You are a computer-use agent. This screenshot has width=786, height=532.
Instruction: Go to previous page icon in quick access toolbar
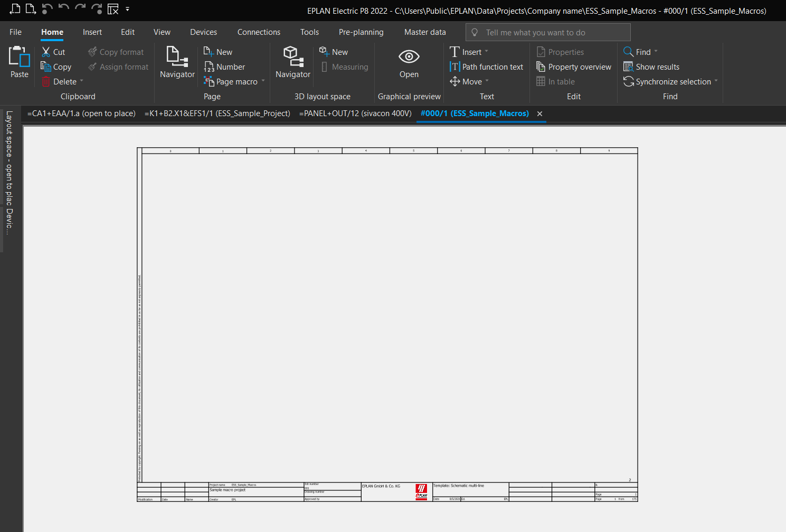click(x=15, y=8)
